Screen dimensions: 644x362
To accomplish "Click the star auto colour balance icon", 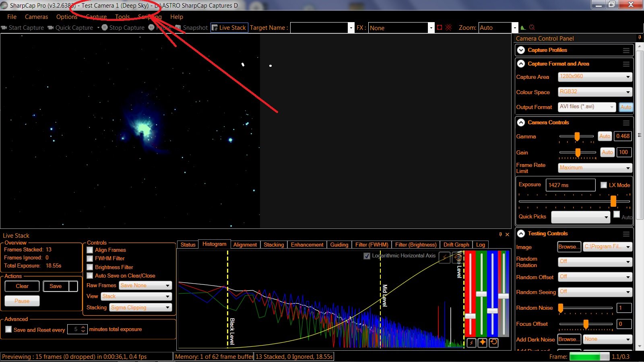I will (x=482, y=343).
